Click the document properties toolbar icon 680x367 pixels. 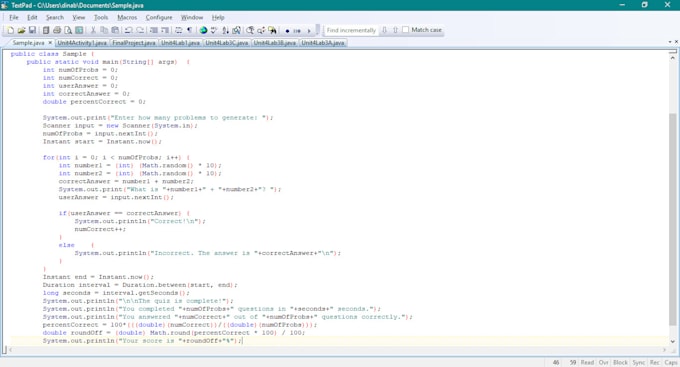click(x=79, y=30)
